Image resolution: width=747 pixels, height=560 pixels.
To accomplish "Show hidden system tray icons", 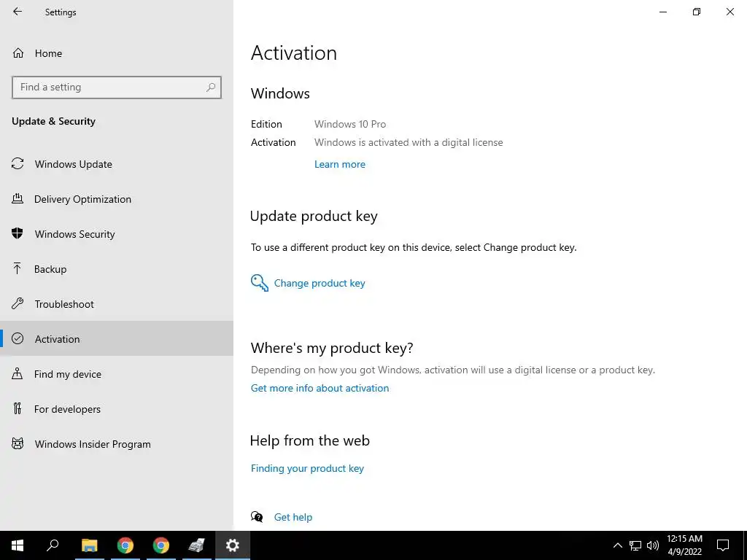I will tap(617, 545).
